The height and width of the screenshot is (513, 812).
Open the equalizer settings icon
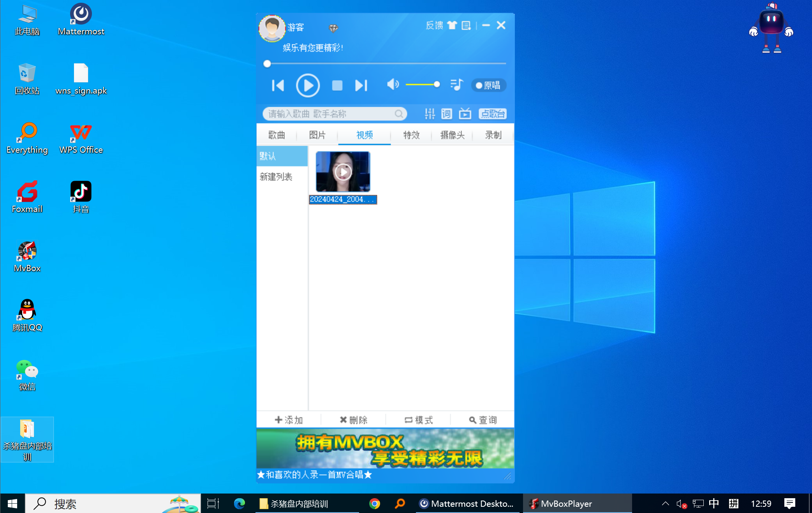[430, 114]
